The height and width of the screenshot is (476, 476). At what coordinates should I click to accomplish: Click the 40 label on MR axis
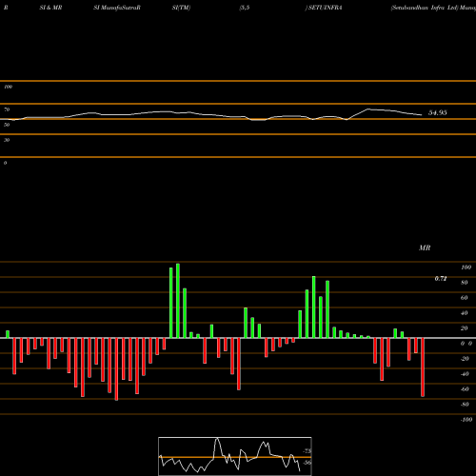point(465,313)
